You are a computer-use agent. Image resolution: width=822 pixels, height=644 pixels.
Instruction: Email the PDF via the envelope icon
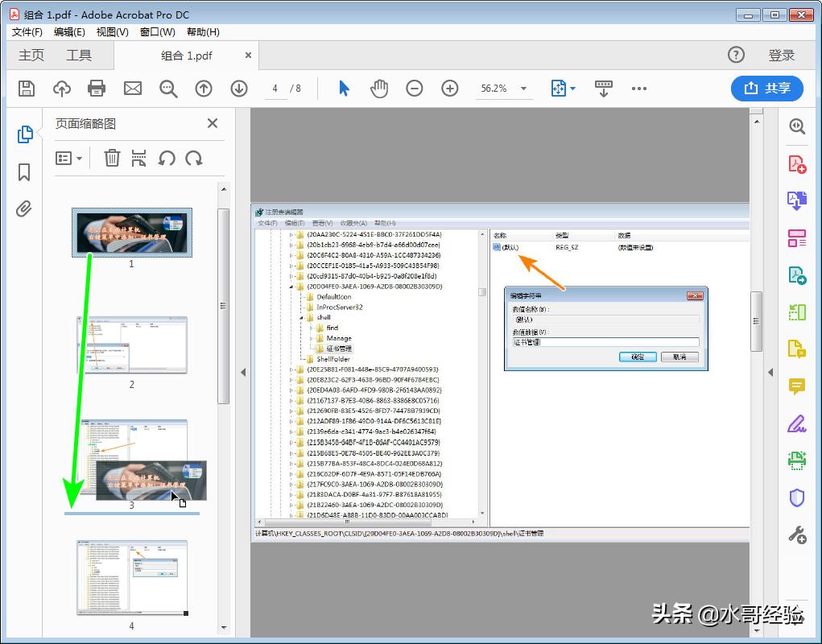pos(132,89)
